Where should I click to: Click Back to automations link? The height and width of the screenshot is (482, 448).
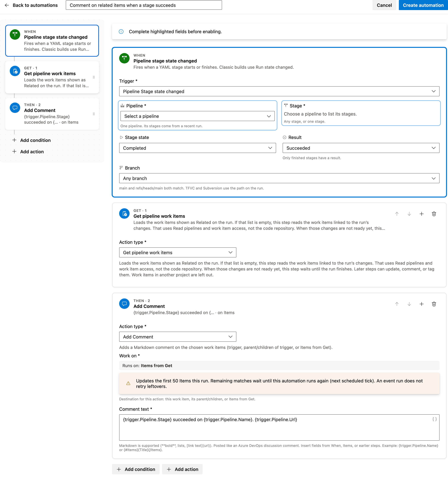coord(35,5)
